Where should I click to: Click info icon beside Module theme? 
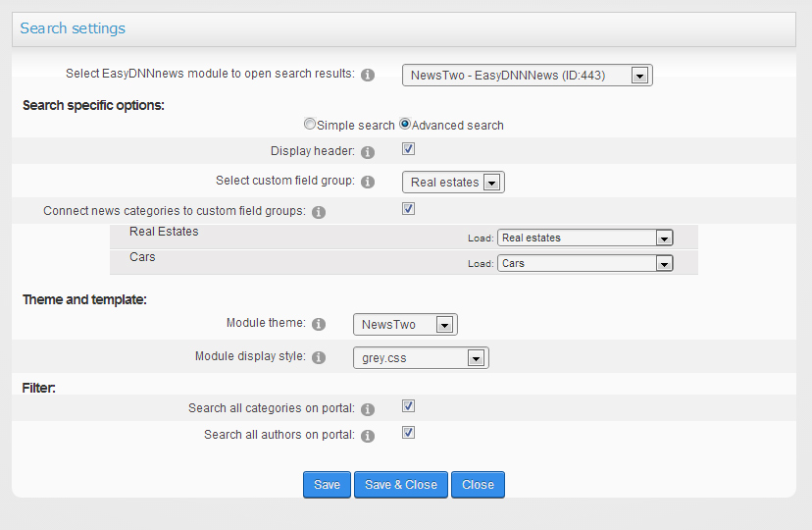[319, 324]
